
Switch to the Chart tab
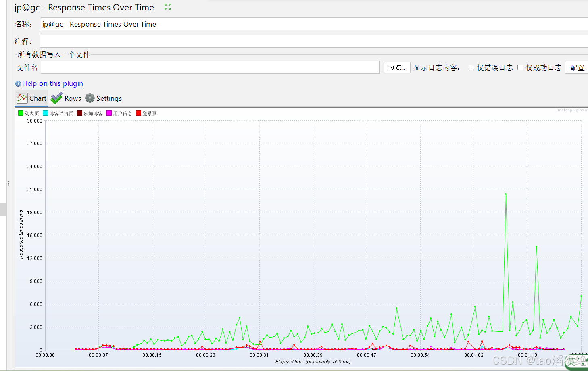coord(31,98)
